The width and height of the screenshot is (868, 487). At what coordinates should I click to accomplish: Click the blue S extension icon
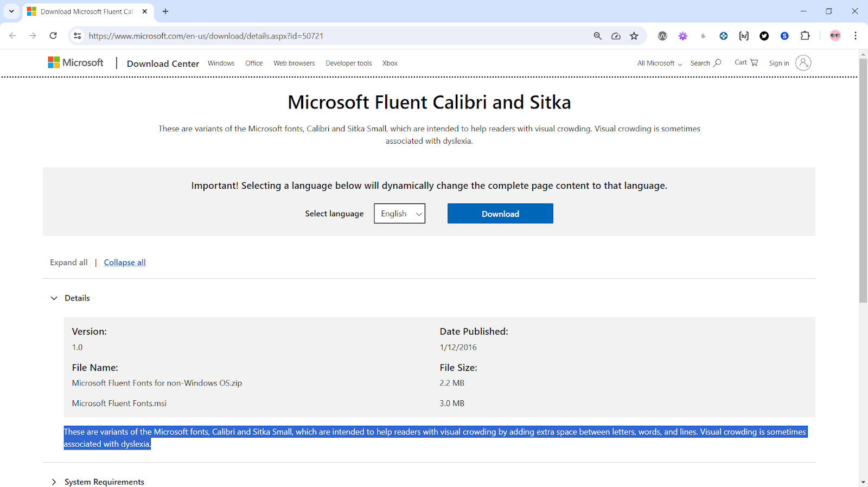784,36
